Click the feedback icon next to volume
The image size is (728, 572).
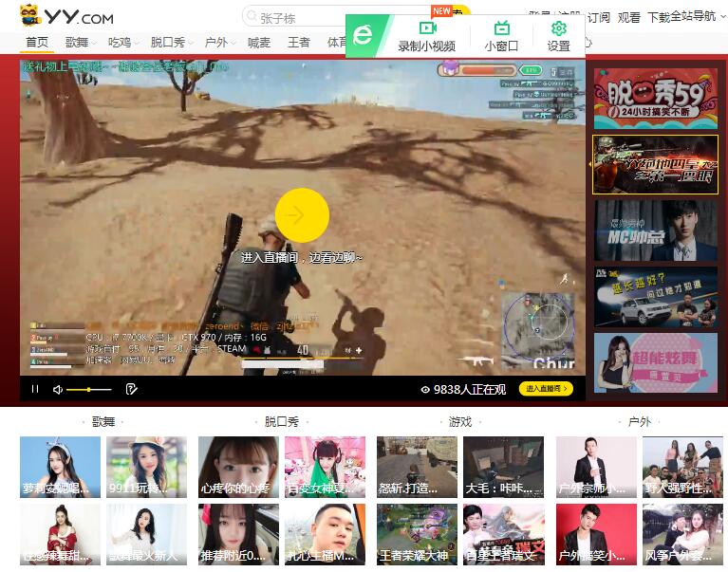pyautogui.click(x=131, y=389)
